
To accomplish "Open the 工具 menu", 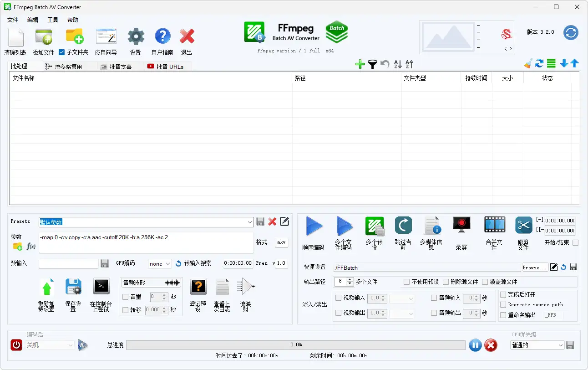I will coord(53,20).
